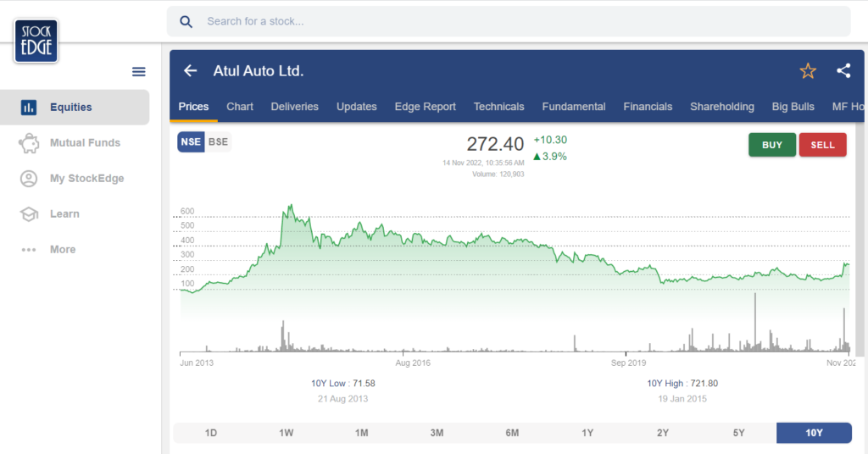
Task: Open the Shareholding tab
Action: 722,107
